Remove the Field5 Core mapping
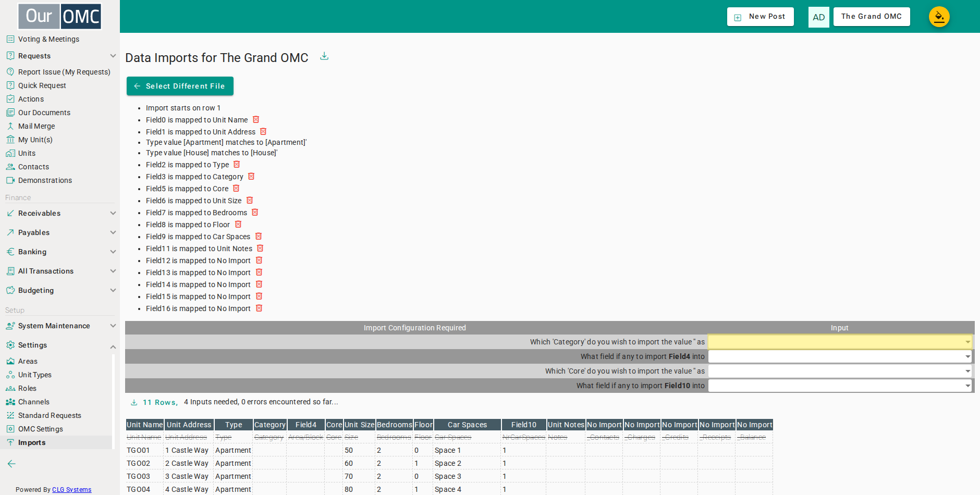Viewport: 980px width, 495px height. 236,189
